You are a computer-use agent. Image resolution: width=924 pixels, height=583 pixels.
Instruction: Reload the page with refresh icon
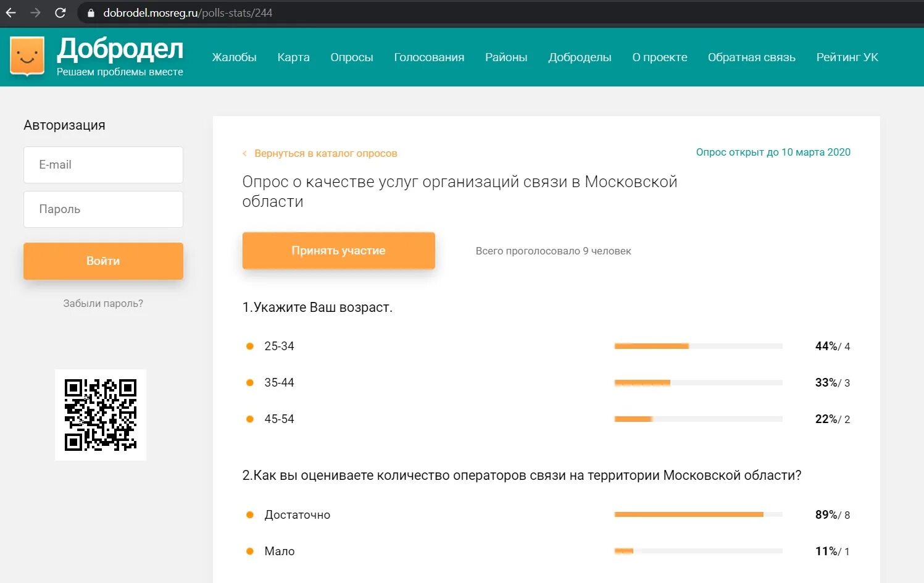click(60, 12)
